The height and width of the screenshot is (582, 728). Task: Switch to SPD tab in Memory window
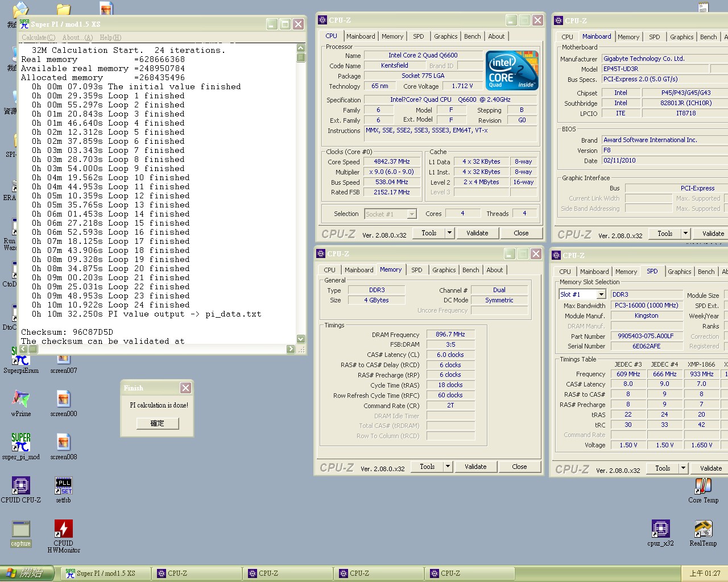pos(417,270)
